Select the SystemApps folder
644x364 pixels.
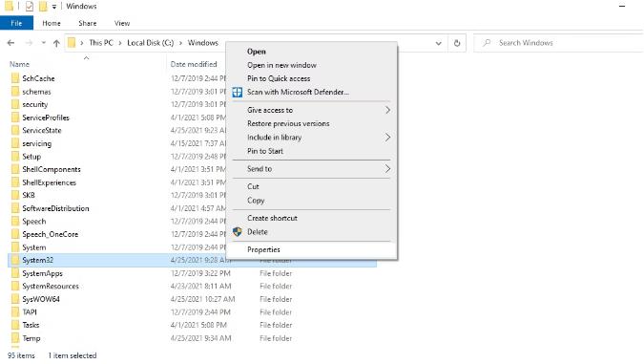click(x=42, y=273)
